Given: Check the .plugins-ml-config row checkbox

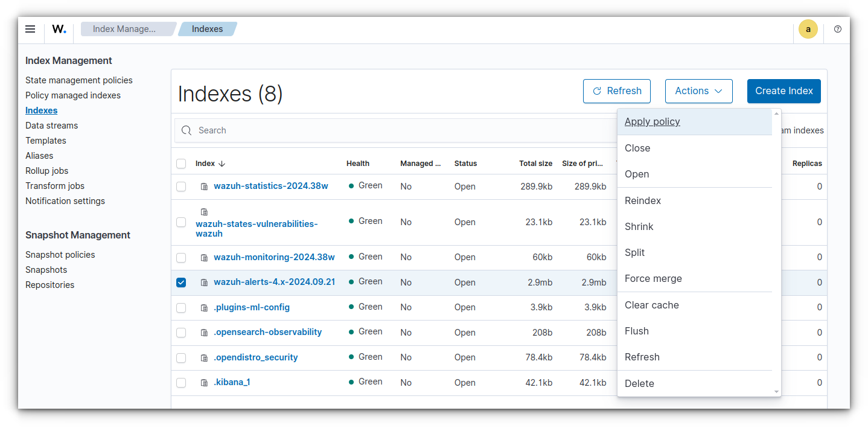Looking at the screenshot, I should click(181, 308).
